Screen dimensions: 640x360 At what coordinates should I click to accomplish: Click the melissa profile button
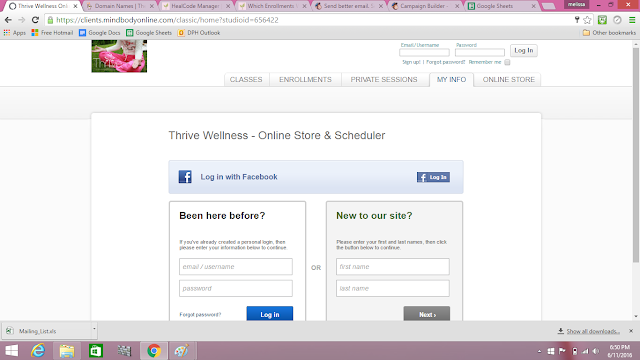click(576, 4)
